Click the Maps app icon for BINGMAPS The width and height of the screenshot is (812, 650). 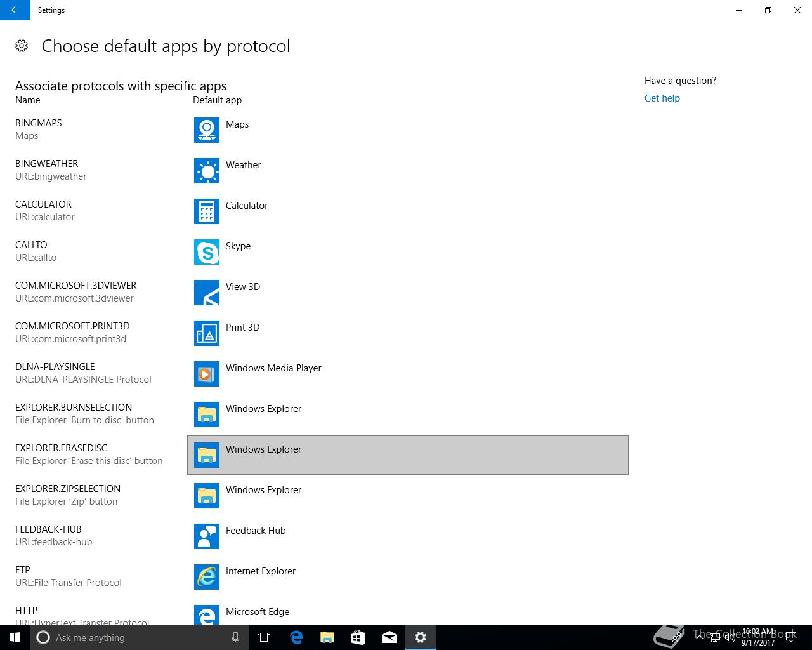point(207,130)
